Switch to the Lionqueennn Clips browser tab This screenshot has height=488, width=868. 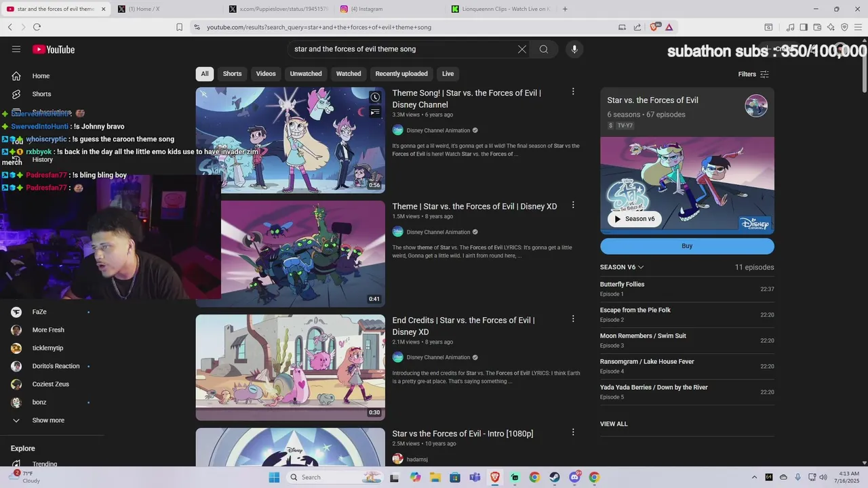[x=502, y=9]
